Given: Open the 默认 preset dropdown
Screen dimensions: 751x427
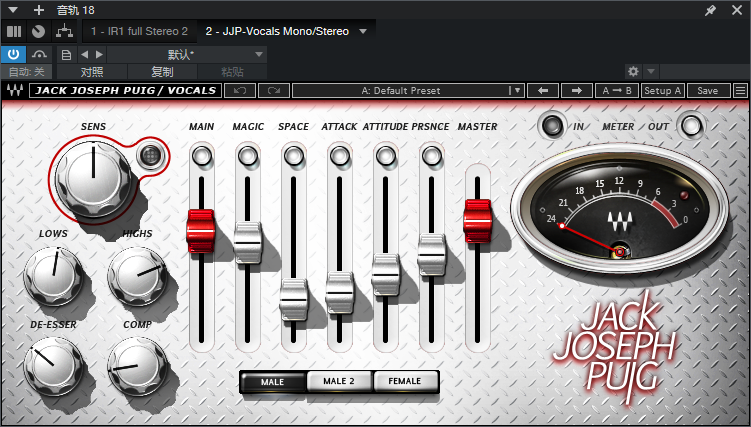Looking at the screenshot, I should point(186,55).
